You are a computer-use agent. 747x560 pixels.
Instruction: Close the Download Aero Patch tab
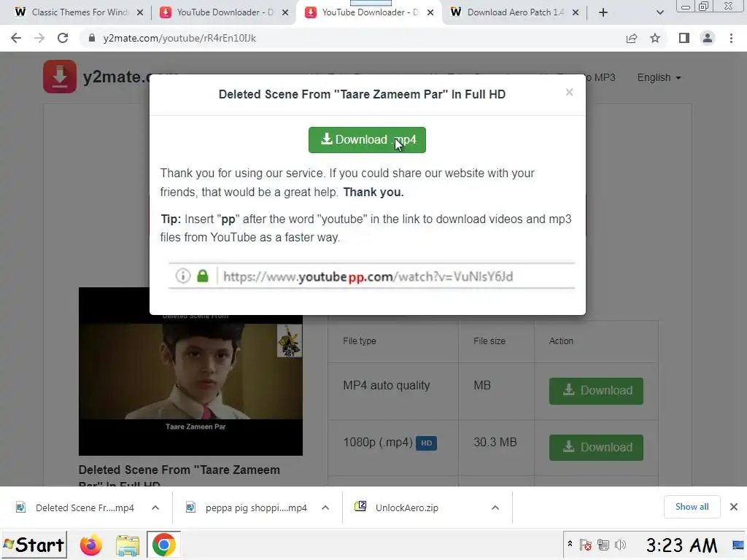576,13
